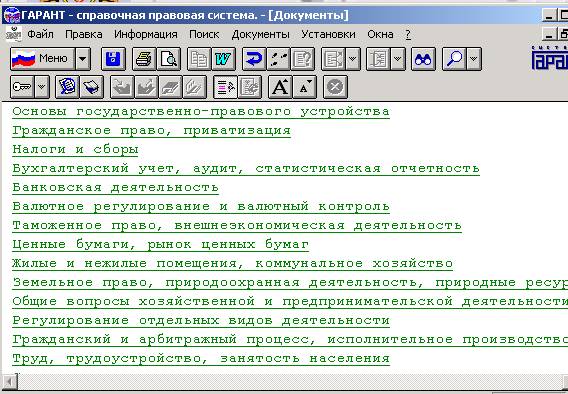This screenshot has width=568, height=394.
Task: Click the open book icon
Action: 91,87
